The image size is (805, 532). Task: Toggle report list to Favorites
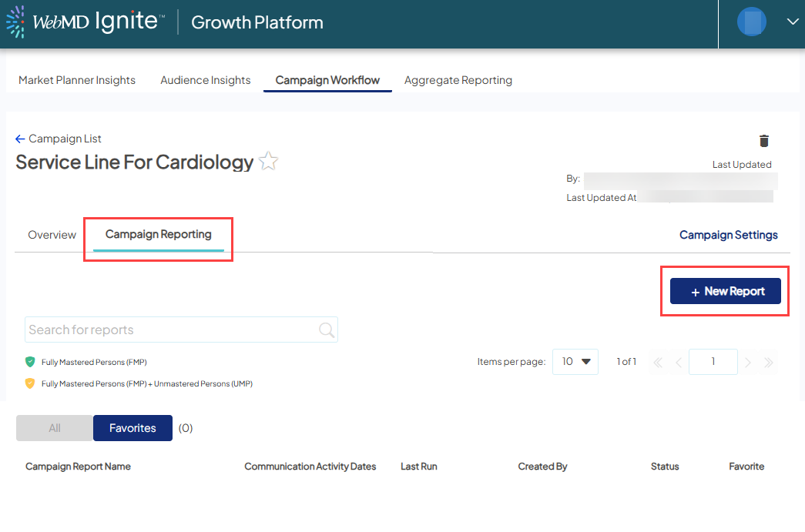pos(132,428)
